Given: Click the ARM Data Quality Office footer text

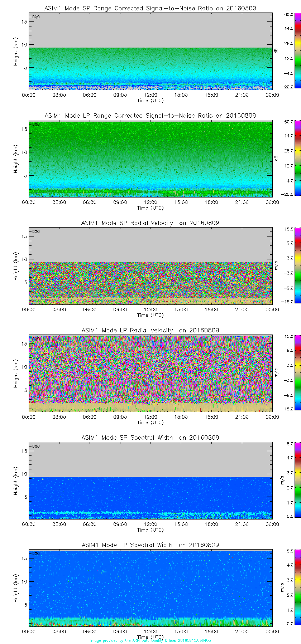Looking at the screenshot, I should pos(150,640).
